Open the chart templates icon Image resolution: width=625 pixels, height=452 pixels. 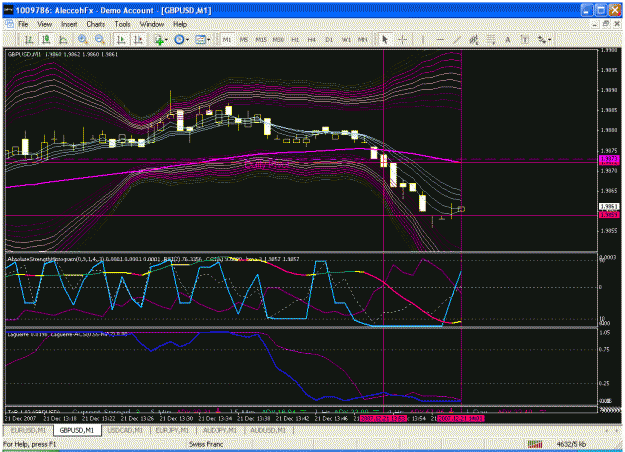(200, 39)
